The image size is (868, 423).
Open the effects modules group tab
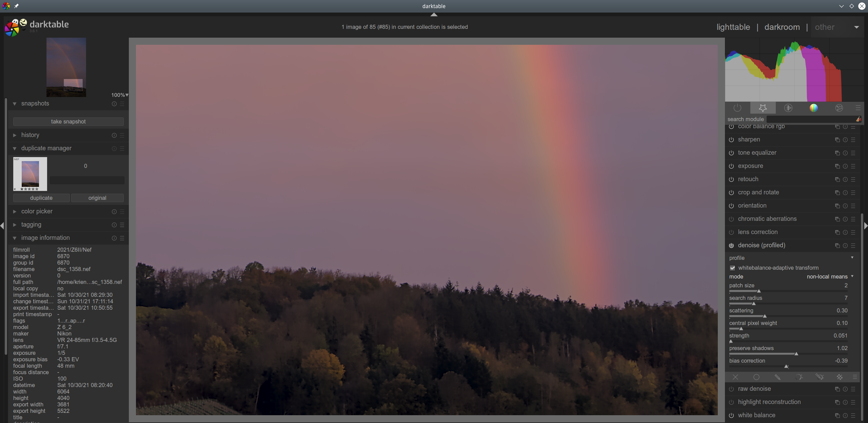click(839, 108)
